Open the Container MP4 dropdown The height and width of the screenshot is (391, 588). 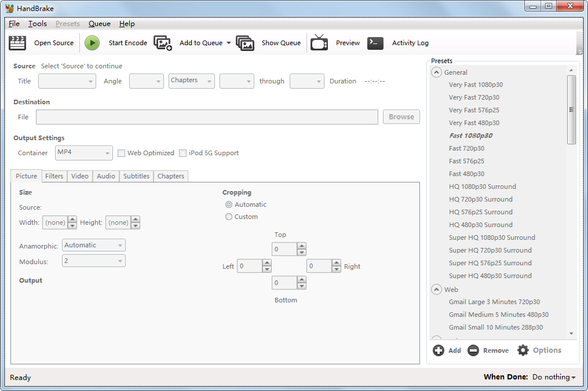point(83,153)
